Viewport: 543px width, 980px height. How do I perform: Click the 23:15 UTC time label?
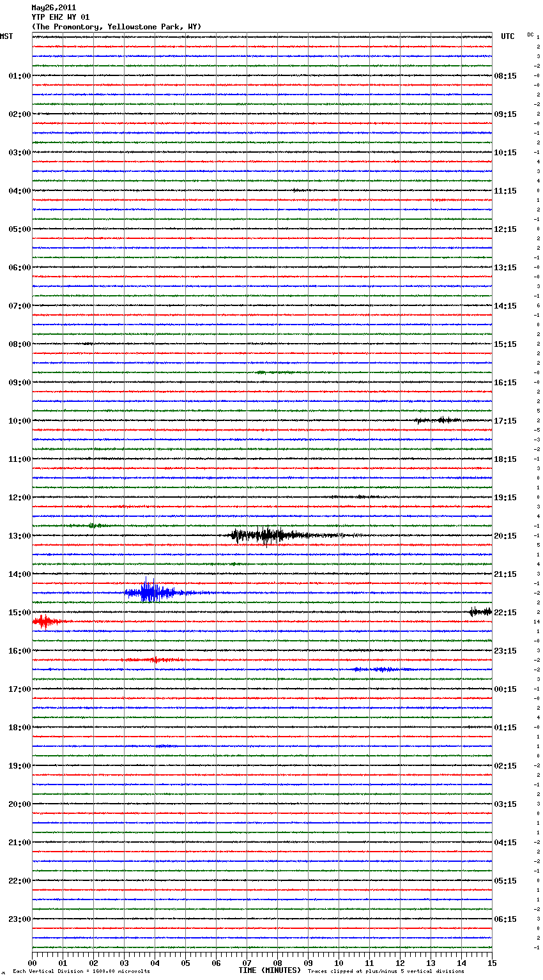pos(505,651)
